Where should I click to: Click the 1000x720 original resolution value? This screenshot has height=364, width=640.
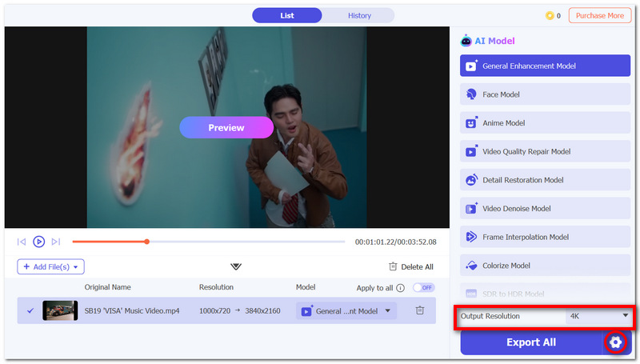214,311
